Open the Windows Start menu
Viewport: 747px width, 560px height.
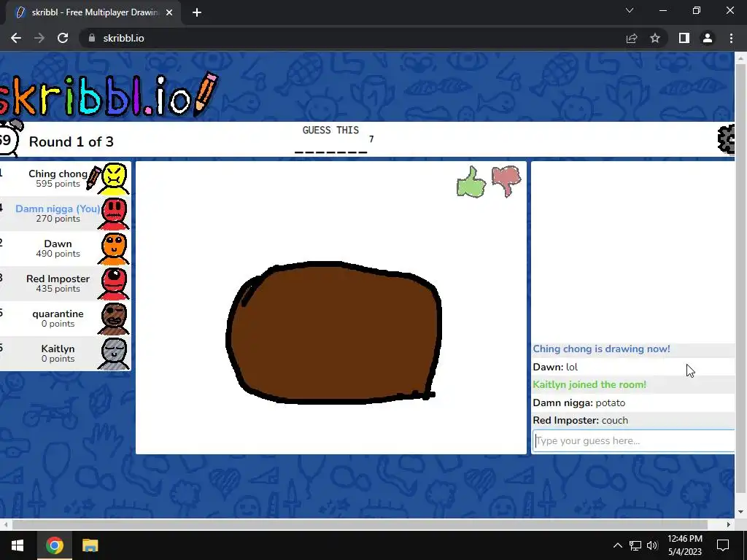point(18,545)
